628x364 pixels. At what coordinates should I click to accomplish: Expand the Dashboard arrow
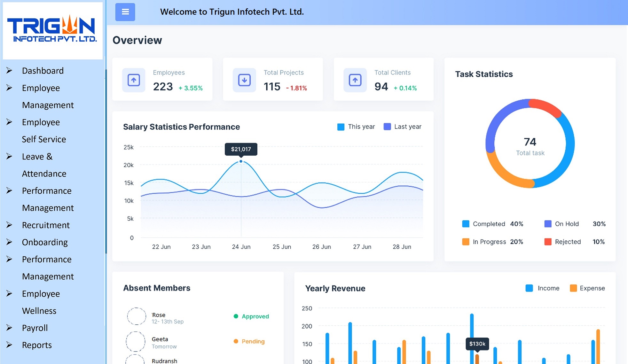[x=9, y=70]
